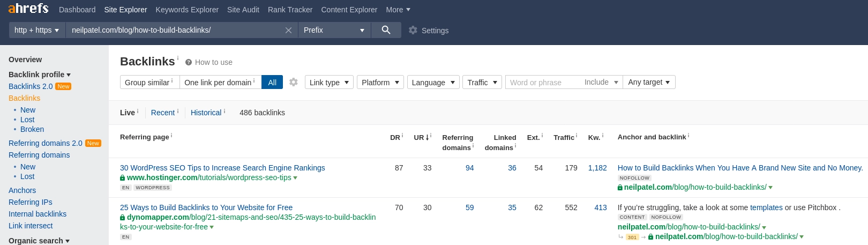Open Overview in the sidebar
Image resolution: width=868 pixels, height=245 pixels.
tap(25, 60)
